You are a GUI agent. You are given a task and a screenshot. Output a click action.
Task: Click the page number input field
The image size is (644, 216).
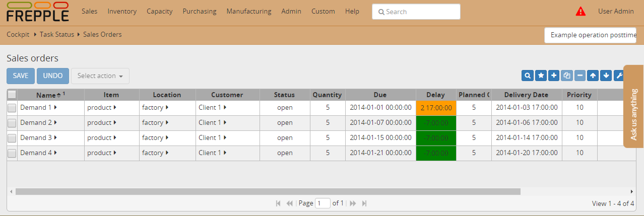[x=323, y=203]
